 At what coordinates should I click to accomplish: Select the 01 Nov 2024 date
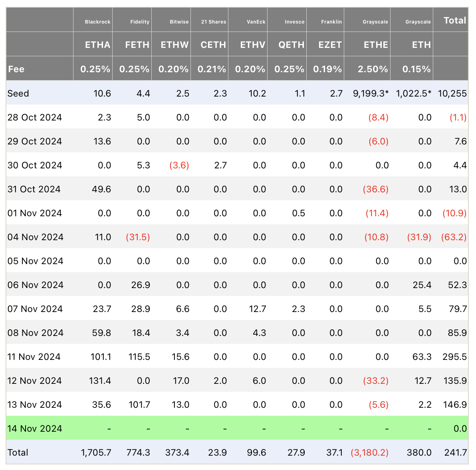pyautogui.click(x=35, y=213)
